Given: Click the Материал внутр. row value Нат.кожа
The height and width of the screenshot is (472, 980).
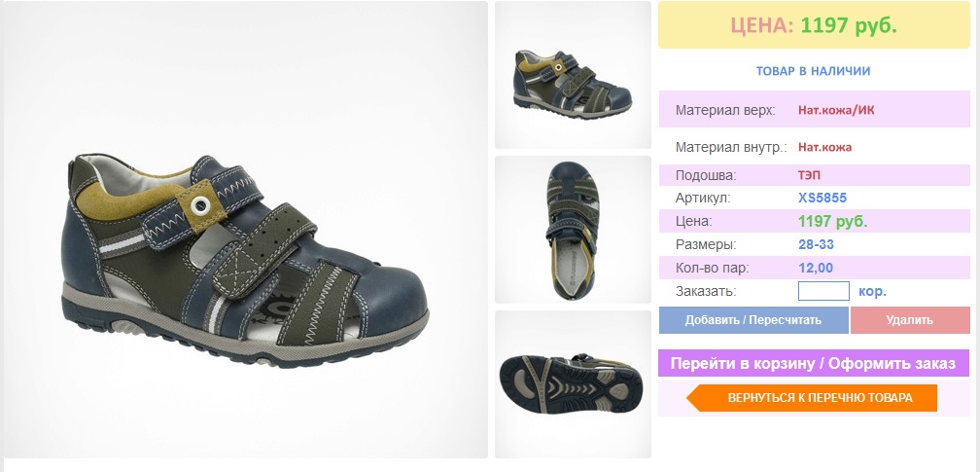Looking at the screenshot, I should click(825, 148).
